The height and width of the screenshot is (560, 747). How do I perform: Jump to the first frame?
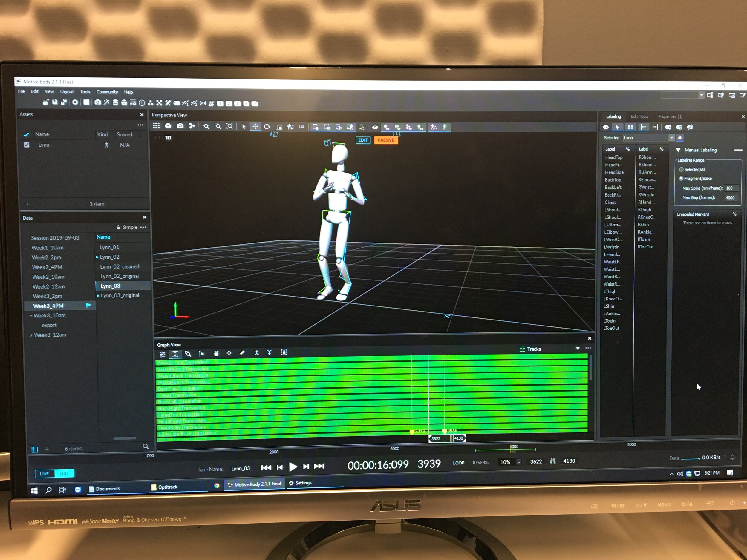click(266, 467)
